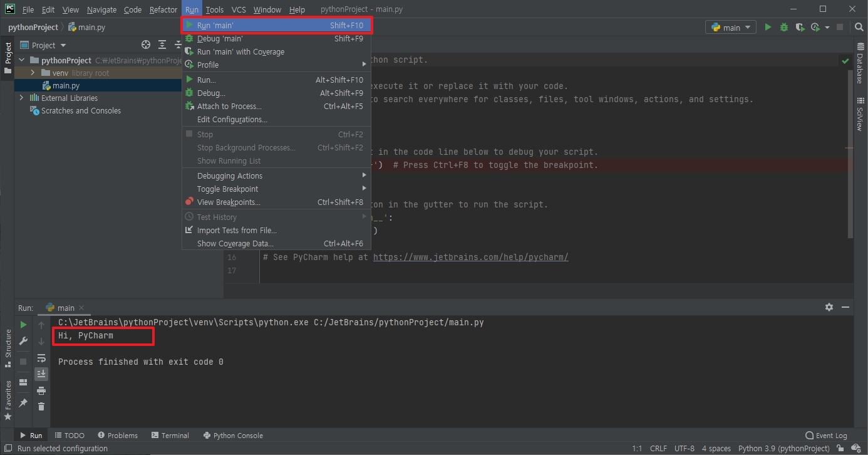Collapse the pythonProject root node
This screenshot has width=868, height=455.
[21, 60]
